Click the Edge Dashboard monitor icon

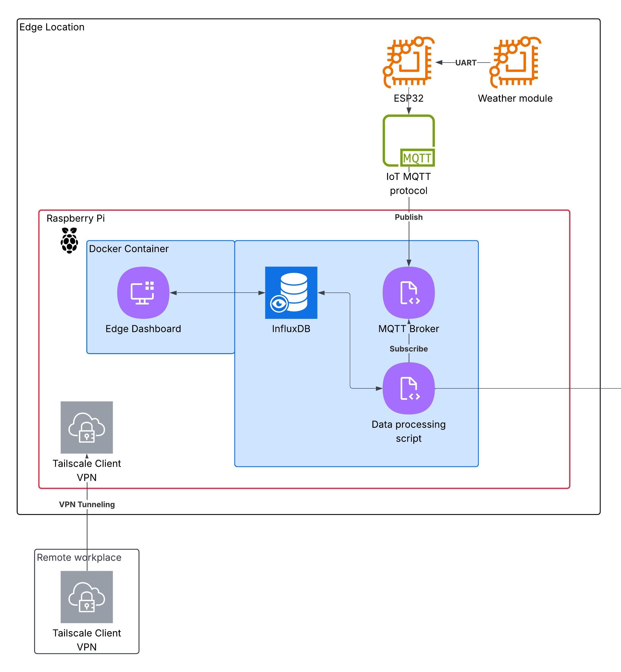pos(143,292)
